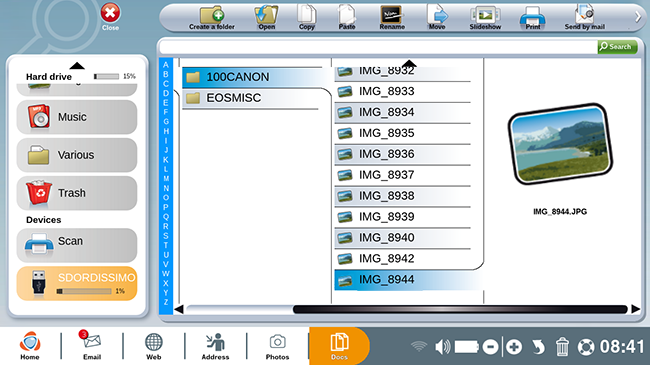Click the horizontal scrollbar right arrow

click(x=635, y=309)
